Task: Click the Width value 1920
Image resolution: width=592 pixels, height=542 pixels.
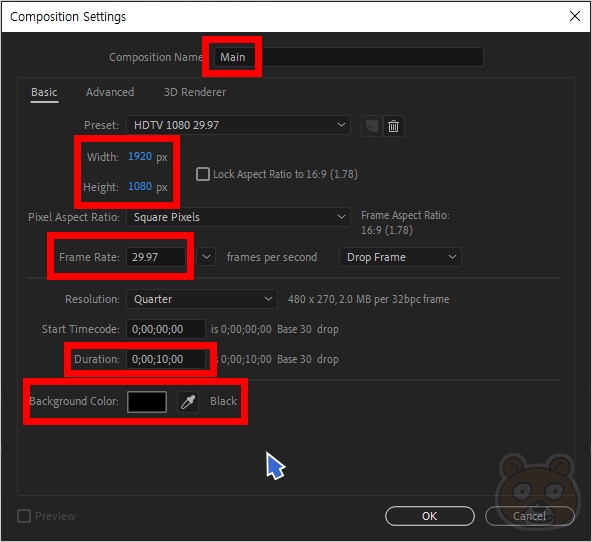Action: click(x=140, y=156)
